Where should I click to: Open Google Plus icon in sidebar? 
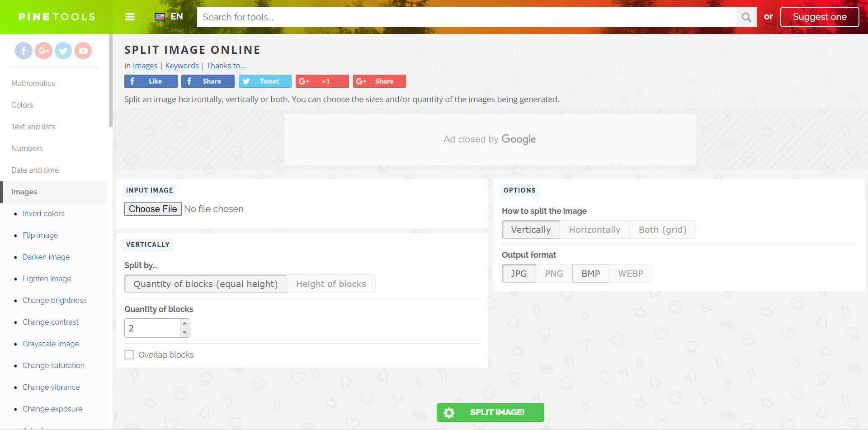pyautogui.click(x=44, y=51)
